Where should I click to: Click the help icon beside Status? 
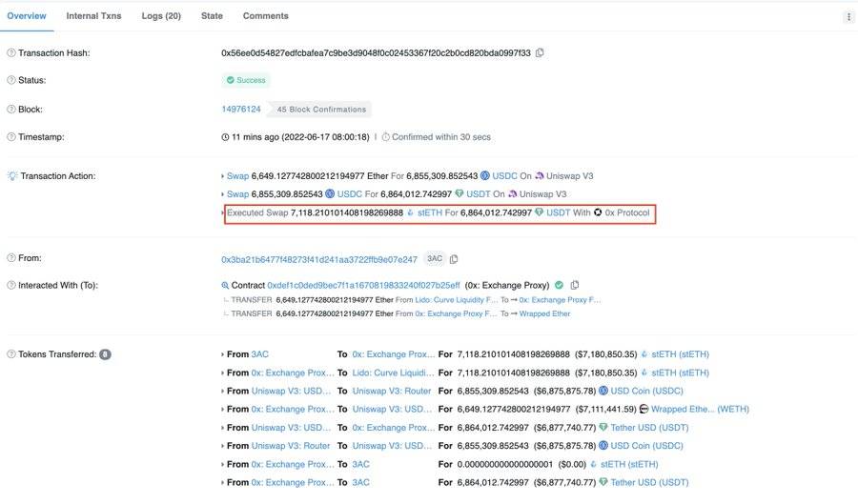click(x=10, y=80)
